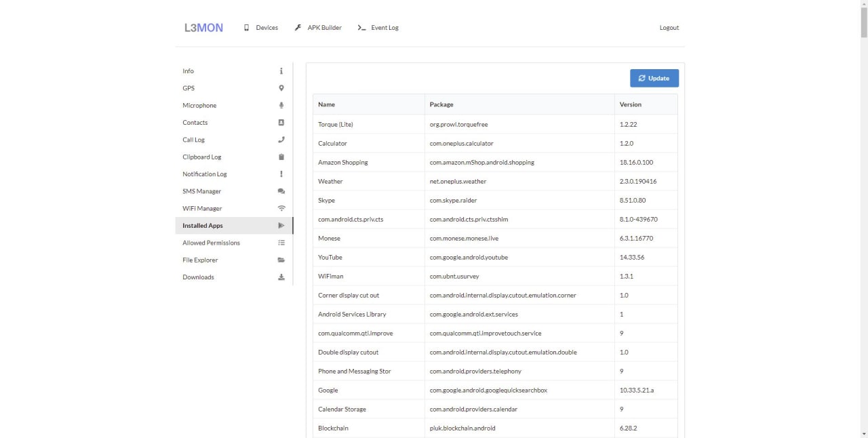The height and width of the screenshot is (438, 868).
Task: Open the Notification Log section
Action: pos(205,174)
